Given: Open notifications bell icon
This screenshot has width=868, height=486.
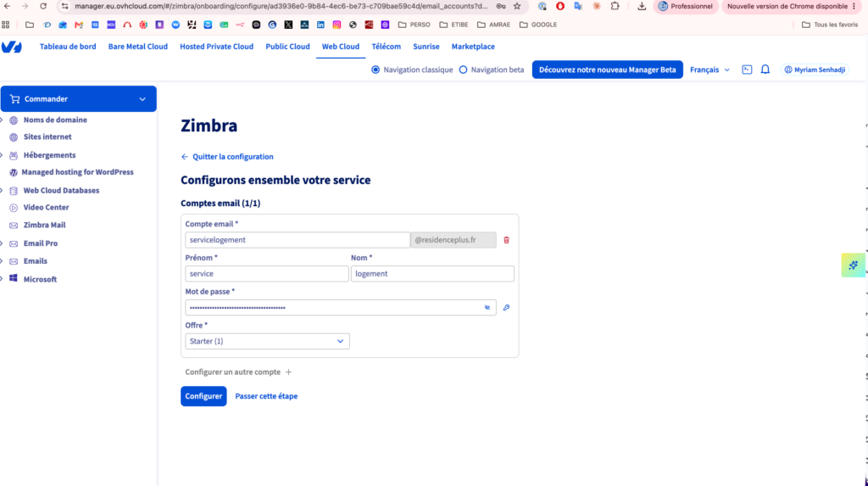Looking at the screenshot, I should tap(765, 70).
